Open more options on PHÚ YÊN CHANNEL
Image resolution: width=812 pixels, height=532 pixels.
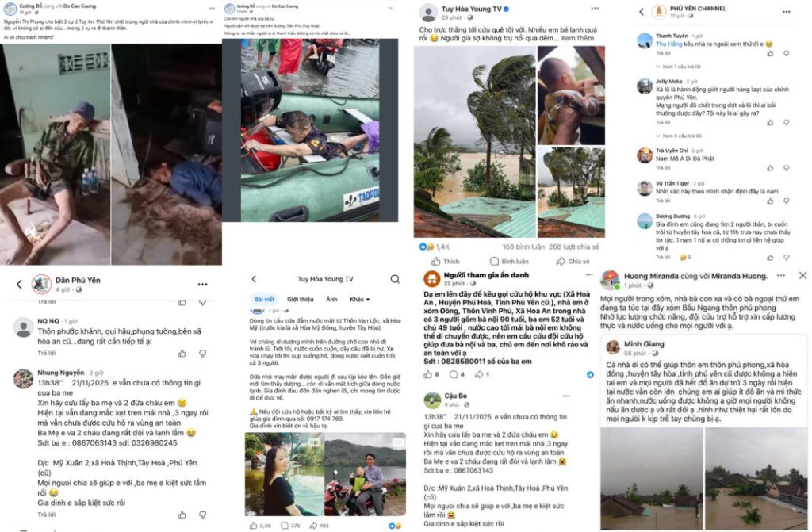786,11
